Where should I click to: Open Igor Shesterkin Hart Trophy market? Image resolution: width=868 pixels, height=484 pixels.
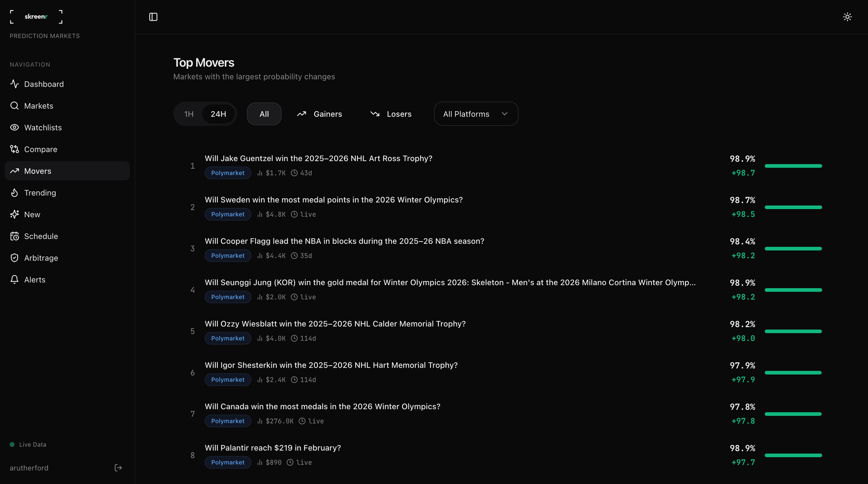tap(331, 365)
